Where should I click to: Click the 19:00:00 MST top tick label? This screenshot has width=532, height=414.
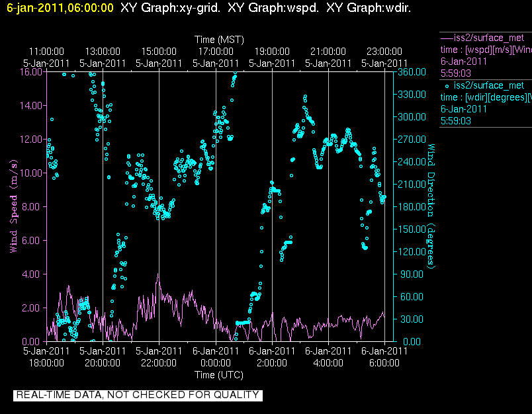click(272, 52)
